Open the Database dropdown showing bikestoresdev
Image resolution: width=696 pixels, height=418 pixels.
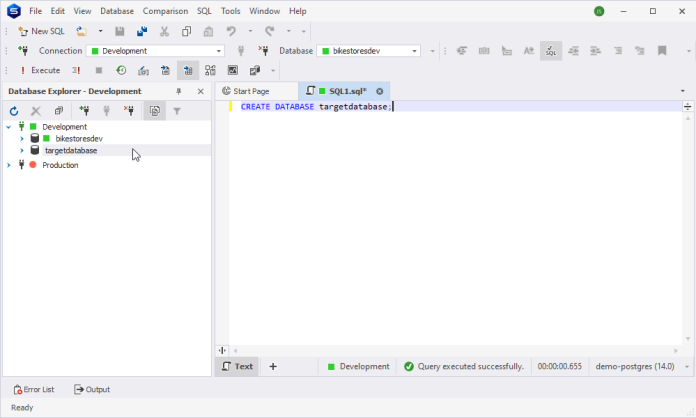(368, 51)
